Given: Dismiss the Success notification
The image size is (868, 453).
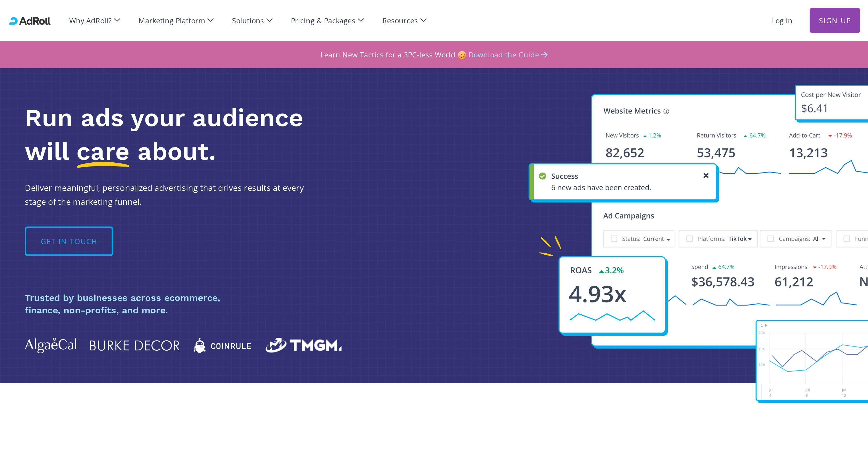Looking at the screenshot, I should click(706, 176).
